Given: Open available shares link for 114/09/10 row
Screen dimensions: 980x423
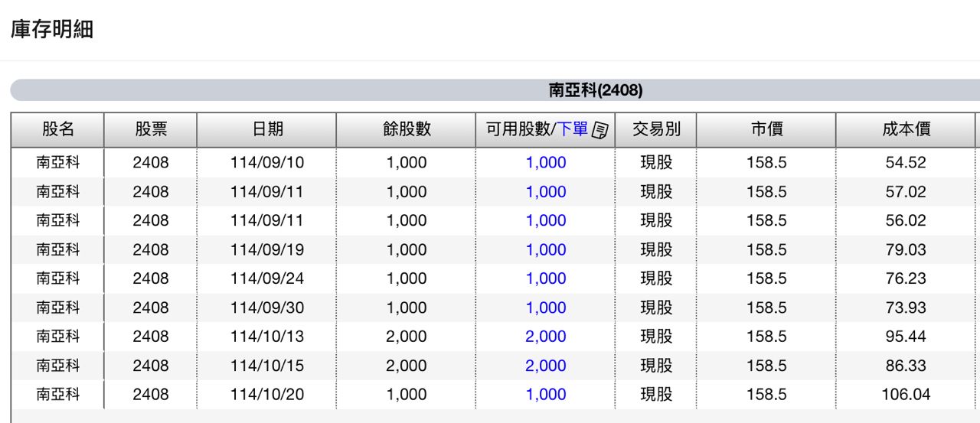Looking at the screenshot, I should tap(545, 163).
